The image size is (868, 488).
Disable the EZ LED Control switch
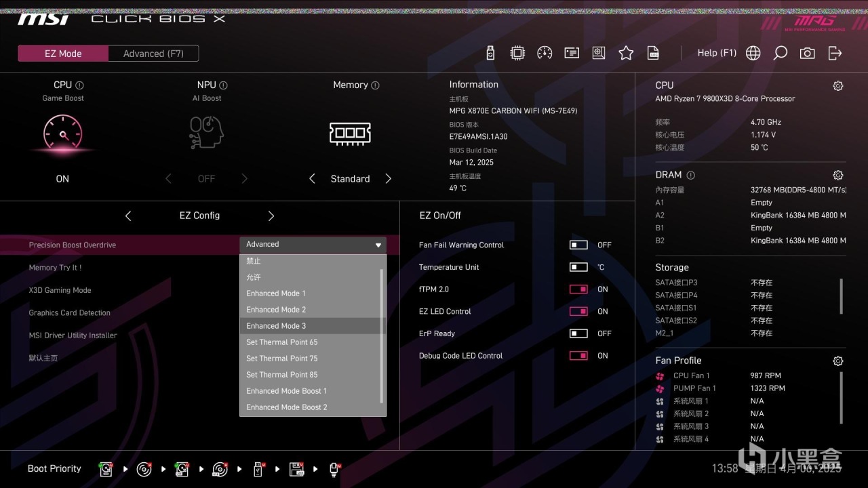[x=578, y=312]
